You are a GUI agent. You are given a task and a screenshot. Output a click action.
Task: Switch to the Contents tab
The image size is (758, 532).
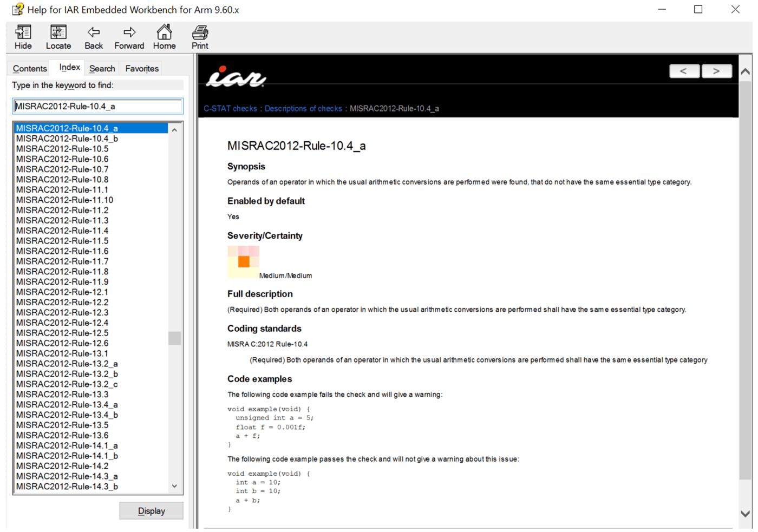[x=29, y=68]
